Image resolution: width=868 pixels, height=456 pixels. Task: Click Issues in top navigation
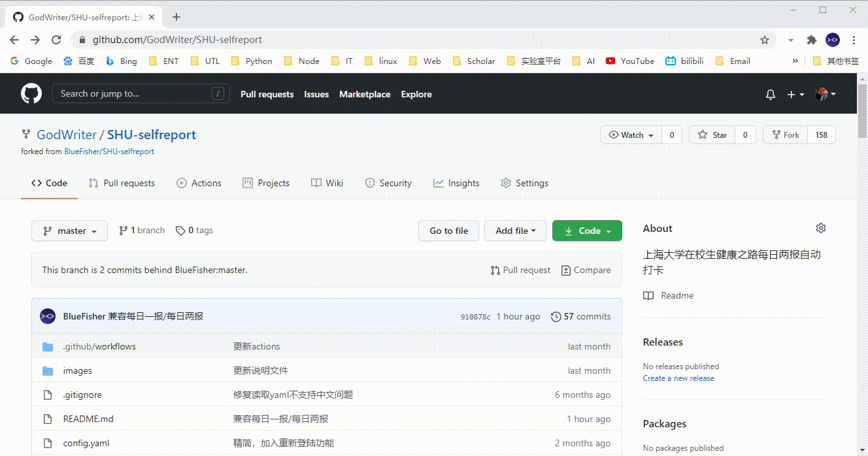coord(316,94)
